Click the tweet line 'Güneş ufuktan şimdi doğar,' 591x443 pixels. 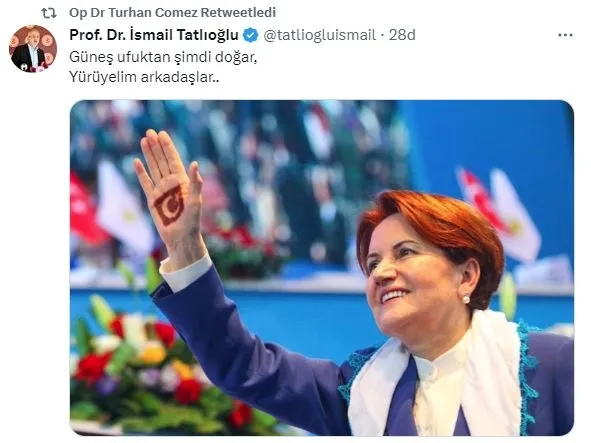(x=163, y=57)
